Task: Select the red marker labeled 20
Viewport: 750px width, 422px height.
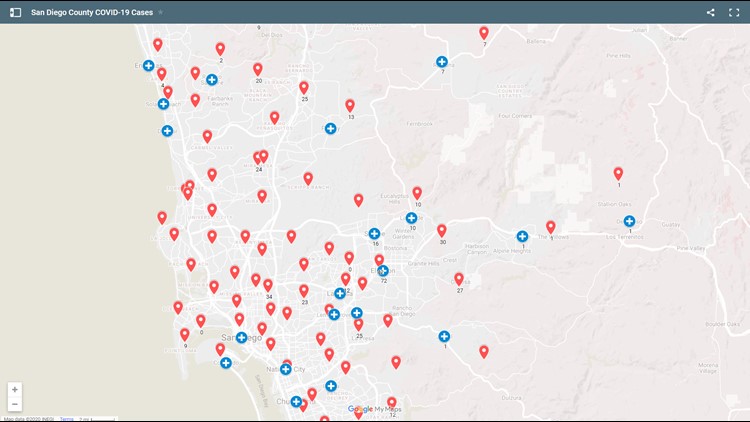Action: coord(258,69)
